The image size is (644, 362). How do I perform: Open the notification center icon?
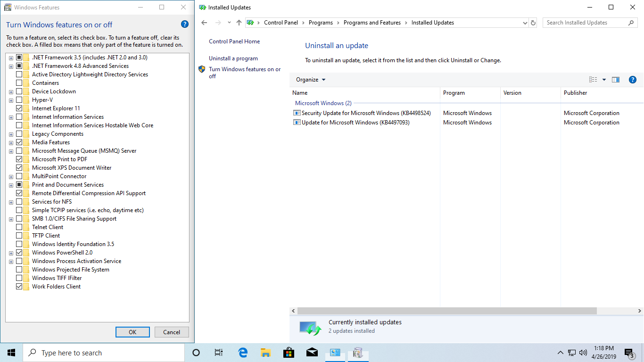coord(629,353)
